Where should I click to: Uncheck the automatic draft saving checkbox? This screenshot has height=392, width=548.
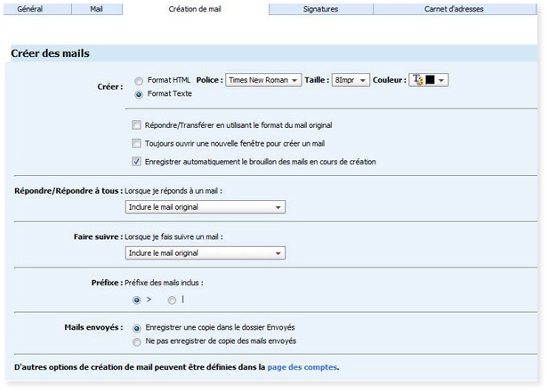[x=136, y=162]
